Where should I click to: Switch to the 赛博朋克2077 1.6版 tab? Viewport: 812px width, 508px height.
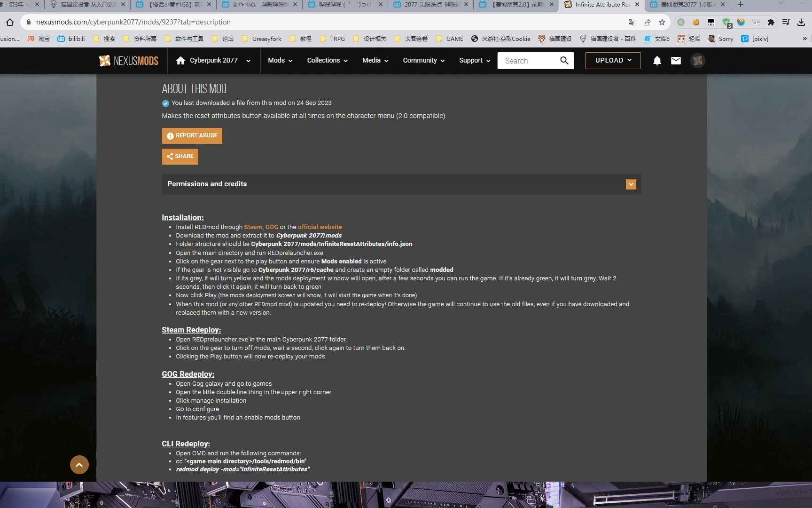[x=687, y=5]
